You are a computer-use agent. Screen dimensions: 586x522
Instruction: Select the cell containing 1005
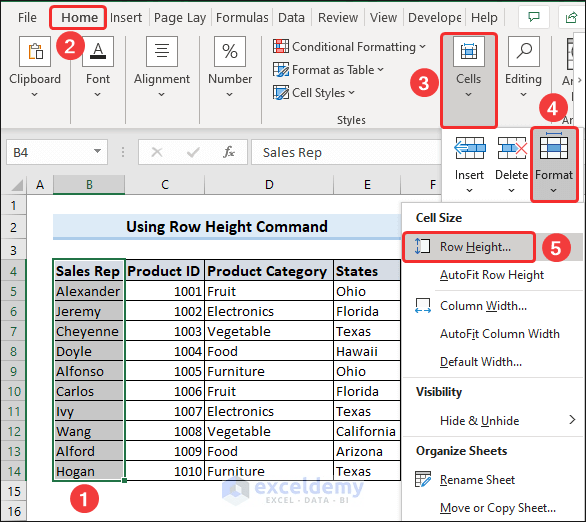(x=165, y=371)
